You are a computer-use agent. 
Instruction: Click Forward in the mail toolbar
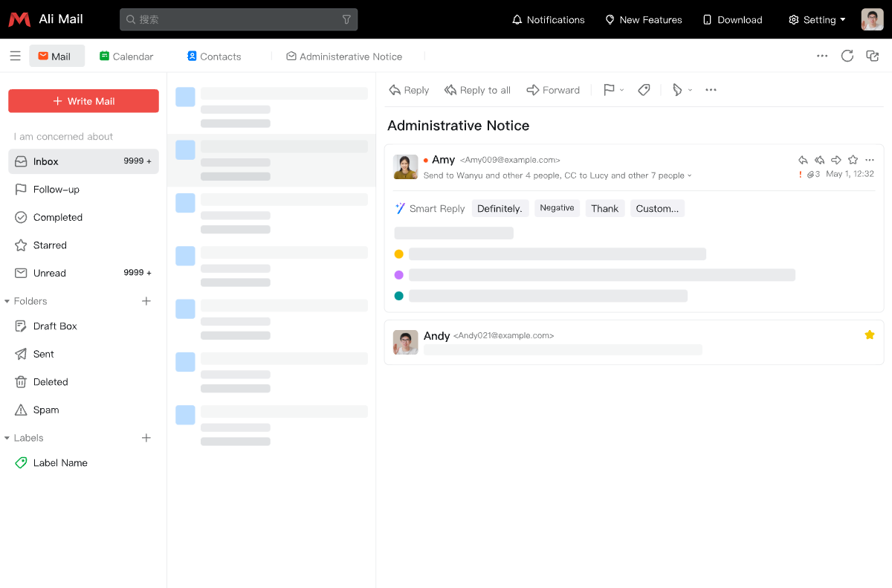click(553, 90)
